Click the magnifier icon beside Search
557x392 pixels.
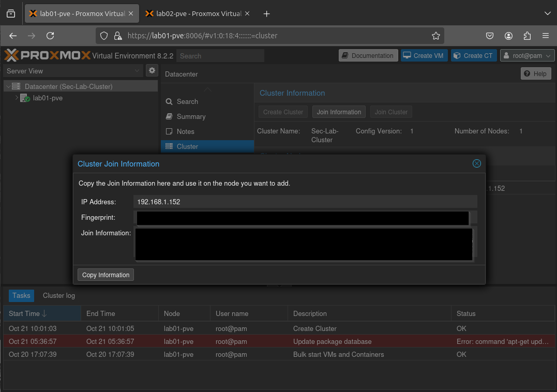(x=169, y=101)
